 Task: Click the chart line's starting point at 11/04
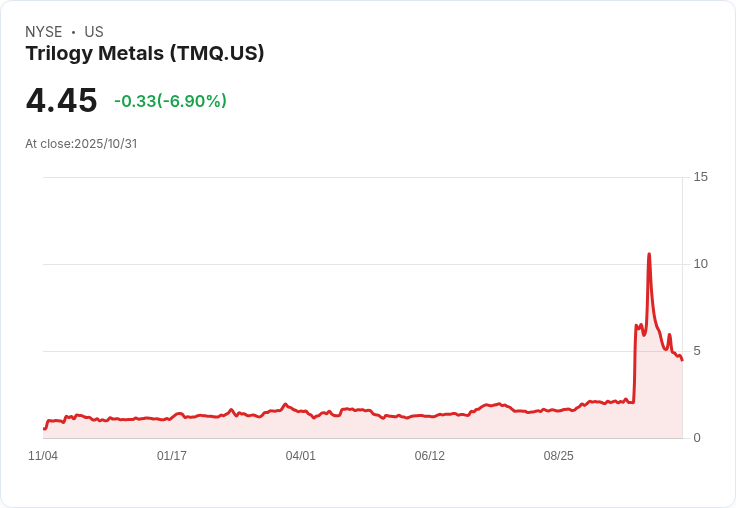pyautogui.click(x=44, y=429)
